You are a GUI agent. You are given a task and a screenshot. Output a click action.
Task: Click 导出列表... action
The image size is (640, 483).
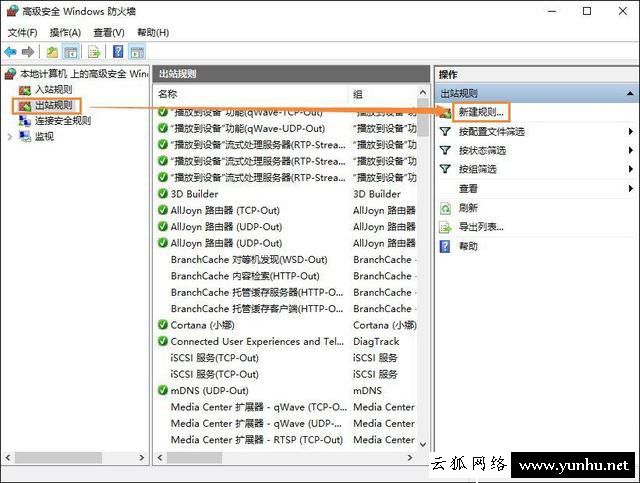[x=481, y=227]
